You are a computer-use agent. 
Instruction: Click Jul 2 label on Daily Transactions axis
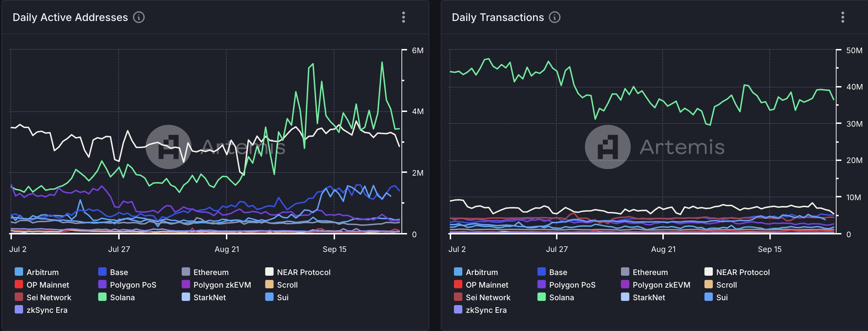[x=457, y=249]
